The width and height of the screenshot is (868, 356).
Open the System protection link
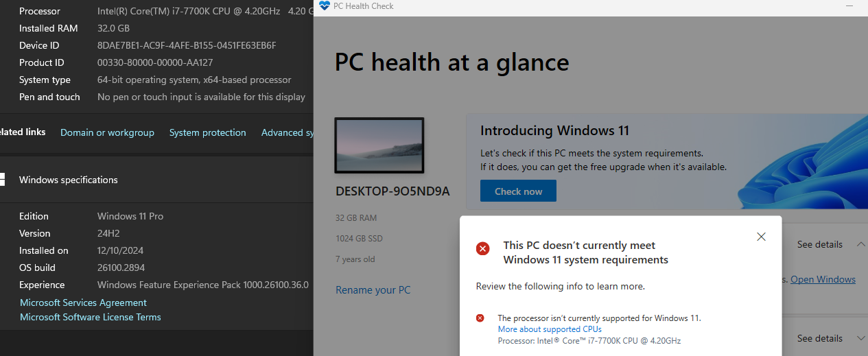pyautogui.click(x=207, y=132)
